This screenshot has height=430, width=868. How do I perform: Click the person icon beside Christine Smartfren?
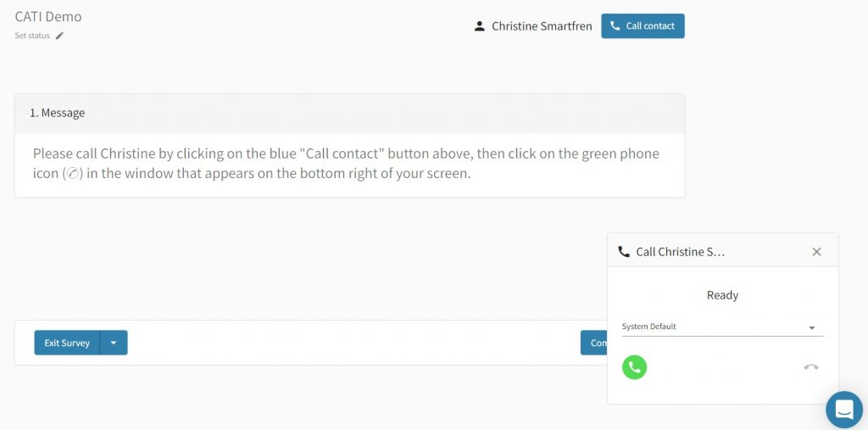coord(480,26)
